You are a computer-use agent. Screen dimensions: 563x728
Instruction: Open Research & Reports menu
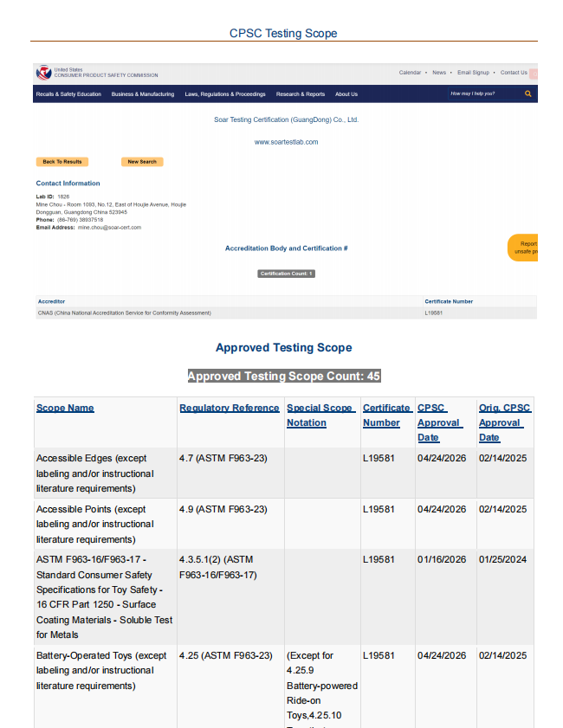click(x=301, y=94)
